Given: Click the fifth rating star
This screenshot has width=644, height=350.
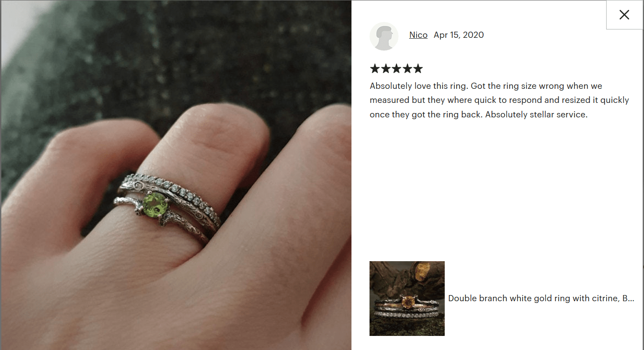Looking at the screenshot, I should 418,69.
